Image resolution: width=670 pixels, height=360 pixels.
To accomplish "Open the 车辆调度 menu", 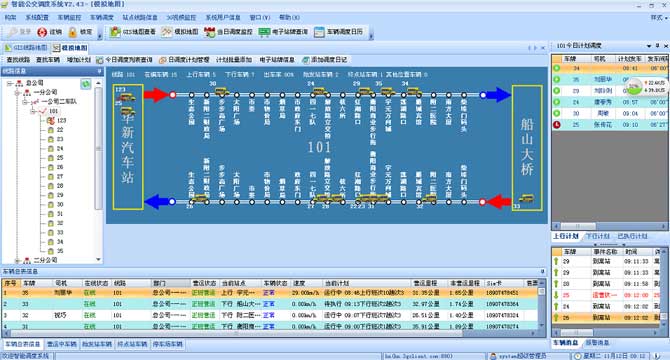I will (101, 18).
